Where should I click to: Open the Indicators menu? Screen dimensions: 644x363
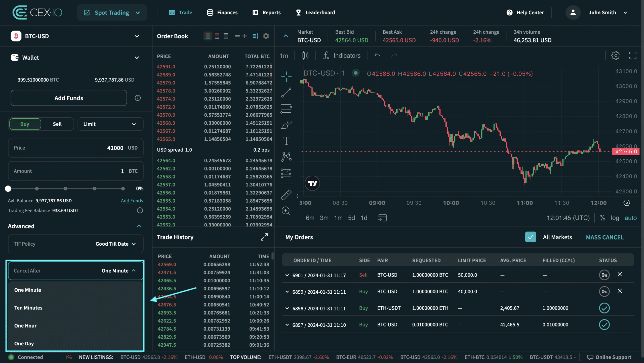342,56
